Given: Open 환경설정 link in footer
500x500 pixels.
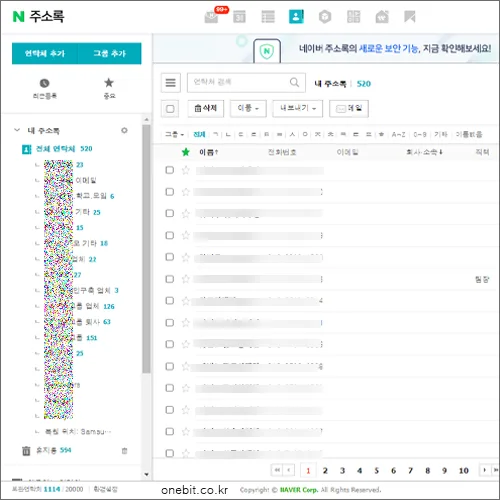Looking at the screenshot, I should click(105, 489).
